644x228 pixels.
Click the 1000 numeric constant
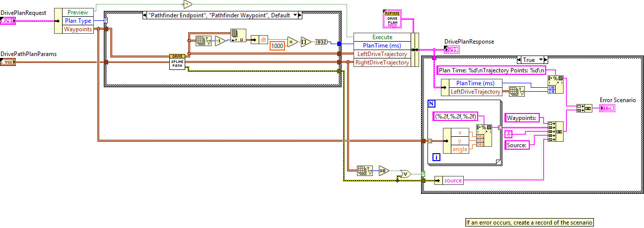coord(277,46)
